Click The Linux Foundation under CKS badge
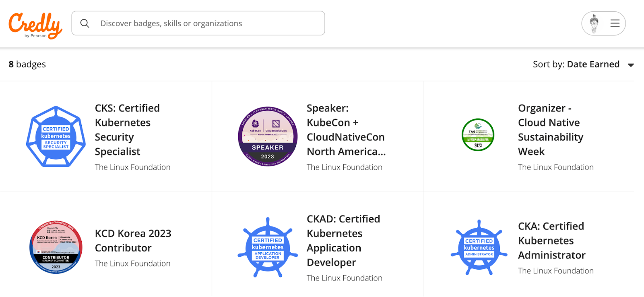The image size is (644, 297). pos(132,167)
